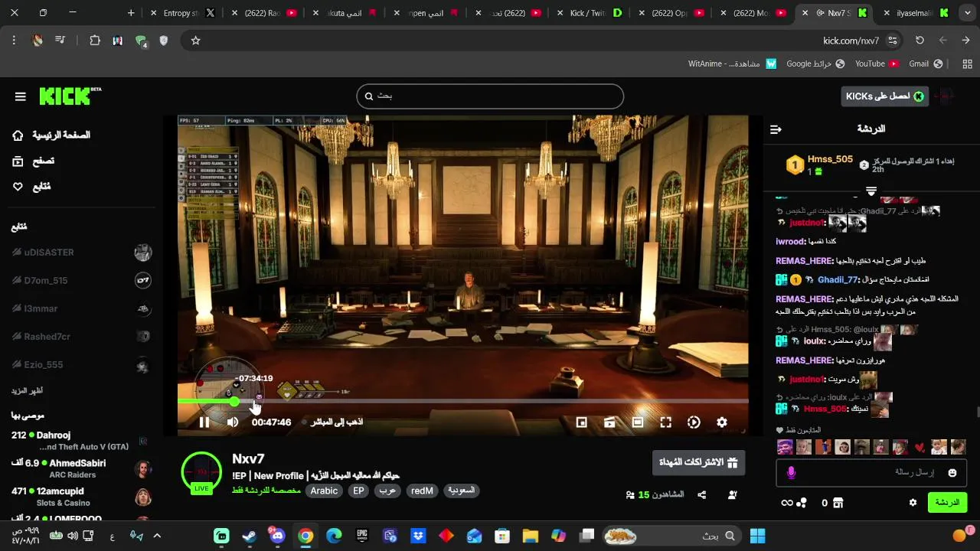The height and width of the screenshot is (551, 980).
Task: Open YouTube bookmark in bookmarks bar
Action: click(877, 64)
